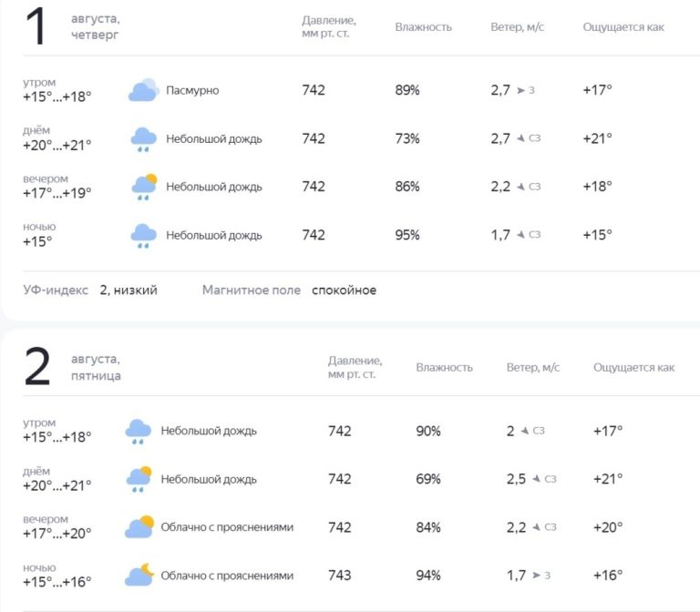Click the large date number 1
This screenshot has width=700, height=612.
tap(36, 27)
